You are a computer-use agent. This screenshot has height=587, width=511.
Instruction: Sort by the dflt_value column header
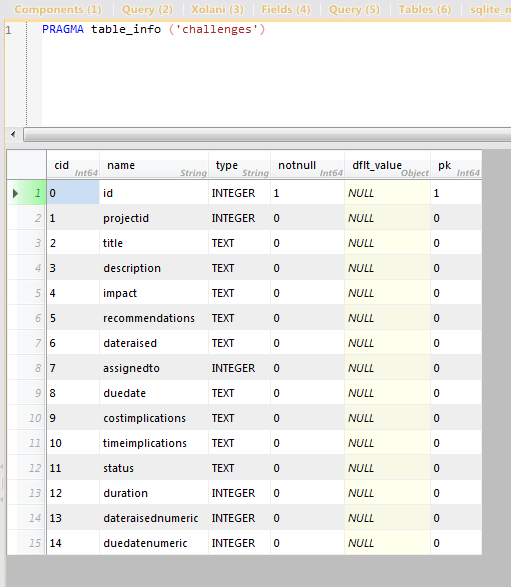click(x=387, y=165)
